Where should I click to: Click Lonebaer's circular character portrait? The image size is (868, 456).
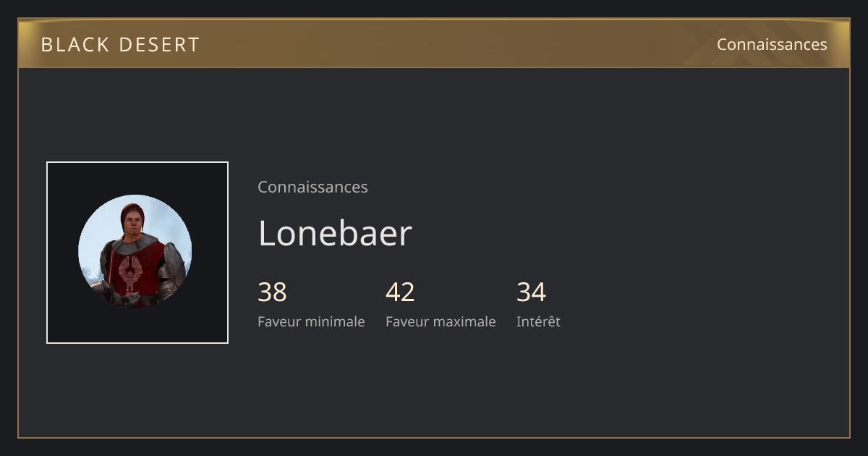point(135,252)
